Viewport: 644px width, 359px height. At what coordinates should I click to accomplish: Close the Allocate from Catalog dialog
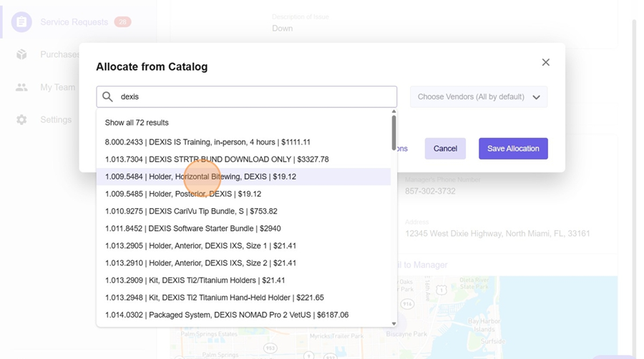545,63
